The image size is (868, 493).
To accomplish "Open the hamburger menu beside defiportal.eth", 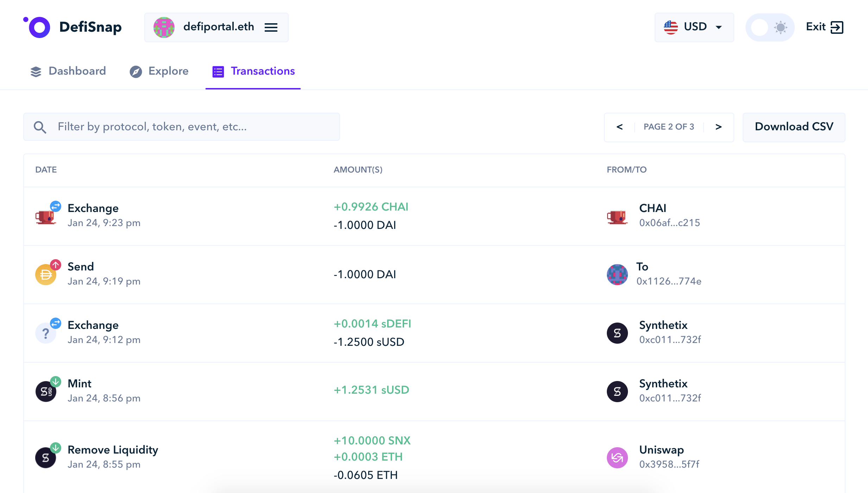I will pyautogui.click(x=271, y=27).
